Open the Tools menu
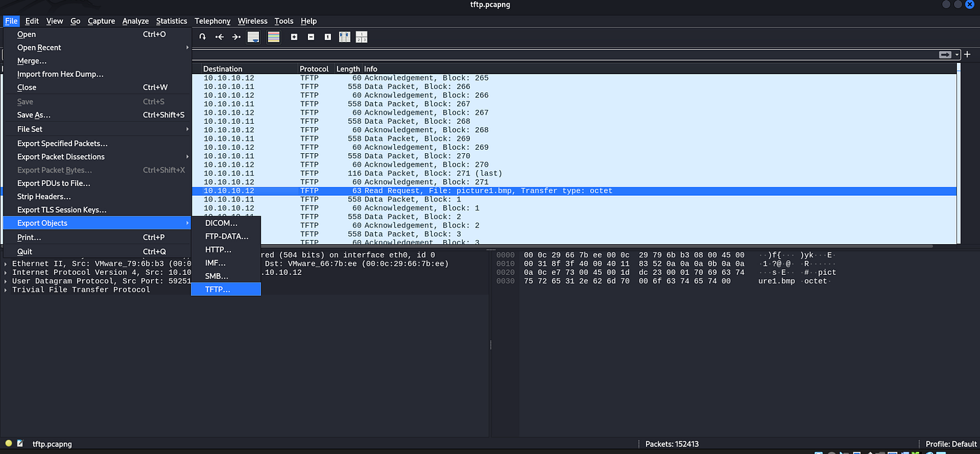 (x=284, y=21)
